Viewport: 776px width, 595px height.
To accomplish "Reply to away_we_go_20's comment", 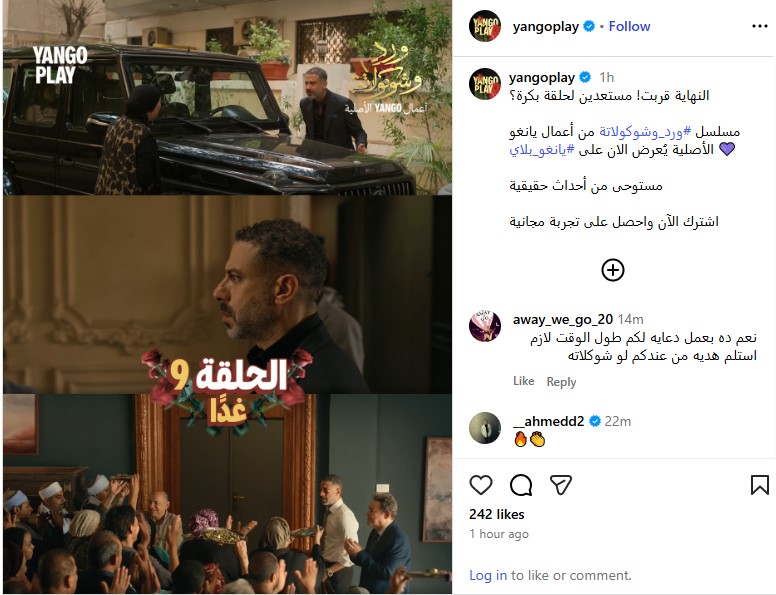I will click(x=561, y=382).
